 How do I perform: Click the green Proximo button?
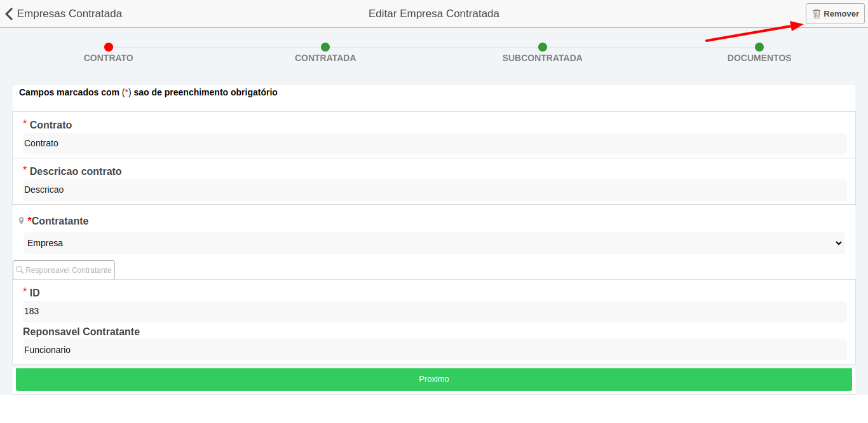tap(434, 379)
